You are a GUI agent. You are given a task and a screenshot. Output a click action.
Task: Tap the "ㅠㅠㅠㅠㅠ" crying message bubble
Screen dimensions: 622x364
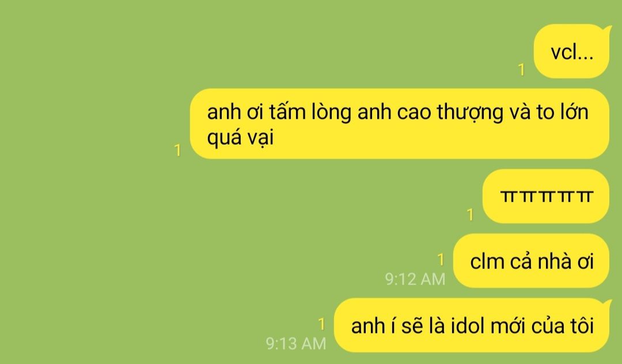click(546, 196)
